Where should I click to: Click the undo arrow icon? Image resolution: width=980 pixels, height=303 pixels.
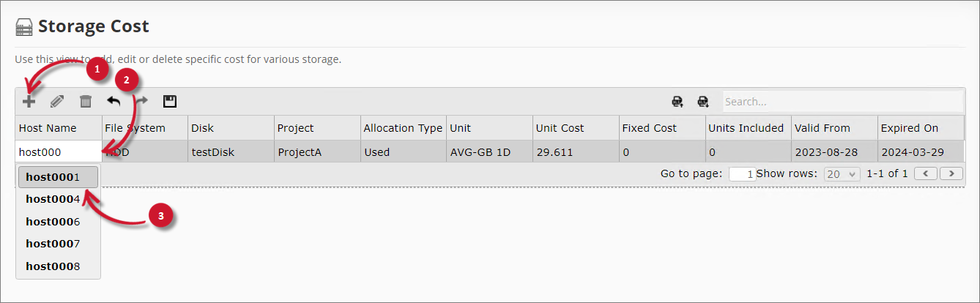tap(114, 102)
